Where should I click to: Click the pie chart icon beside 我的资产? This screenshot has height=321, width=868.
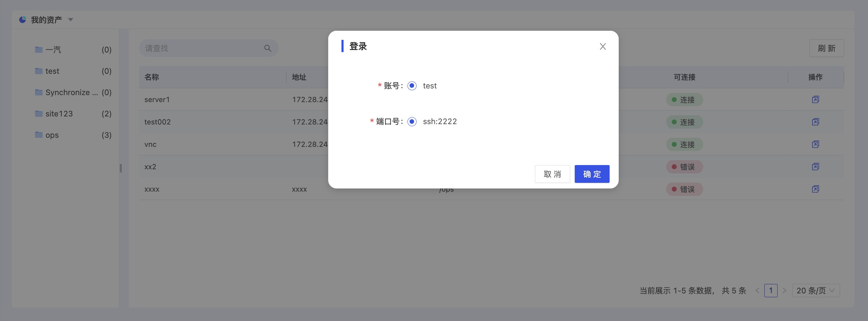click(23, 20)
